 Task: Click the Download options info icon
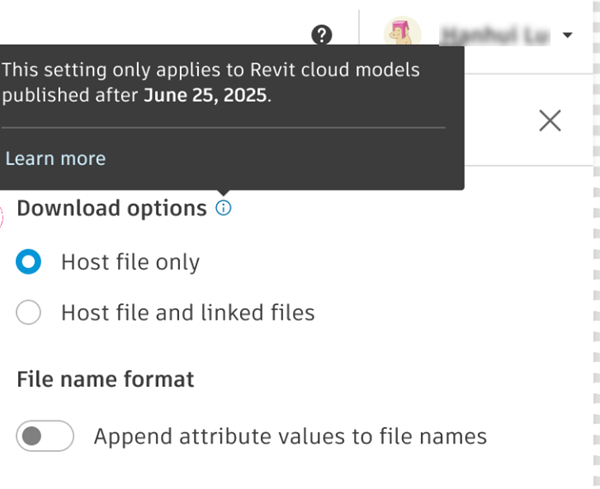223,208
